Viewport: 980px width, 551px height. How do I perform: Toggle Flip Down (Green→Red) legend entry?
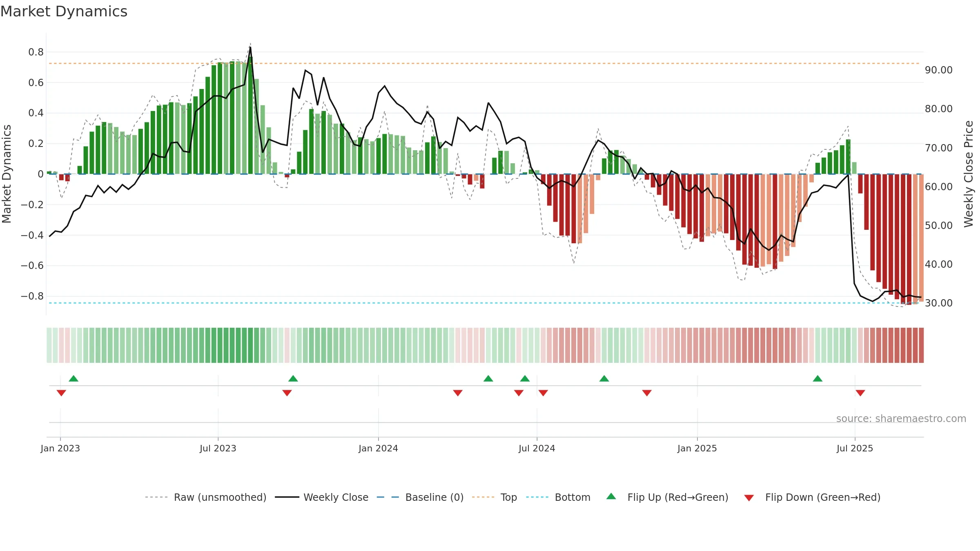[812, 497]
